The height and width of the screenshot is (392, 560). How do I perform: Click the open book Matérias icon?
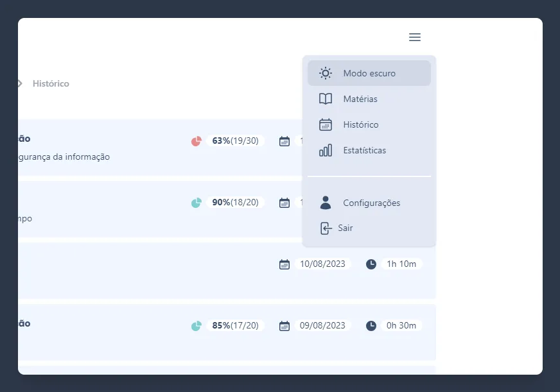pos(326,99)
